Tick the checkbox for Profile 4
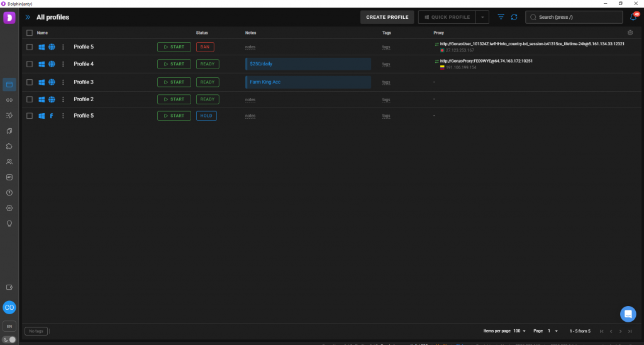 pos(30,64)
